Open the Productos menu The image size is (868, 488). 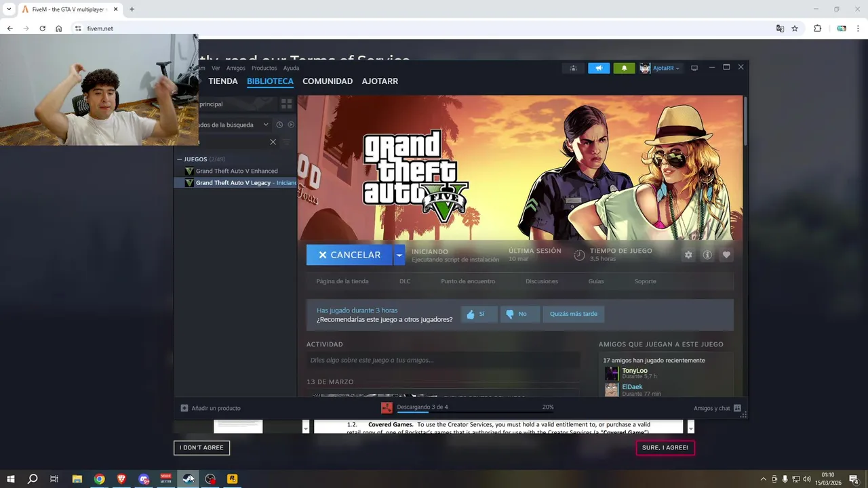(264, 68)
